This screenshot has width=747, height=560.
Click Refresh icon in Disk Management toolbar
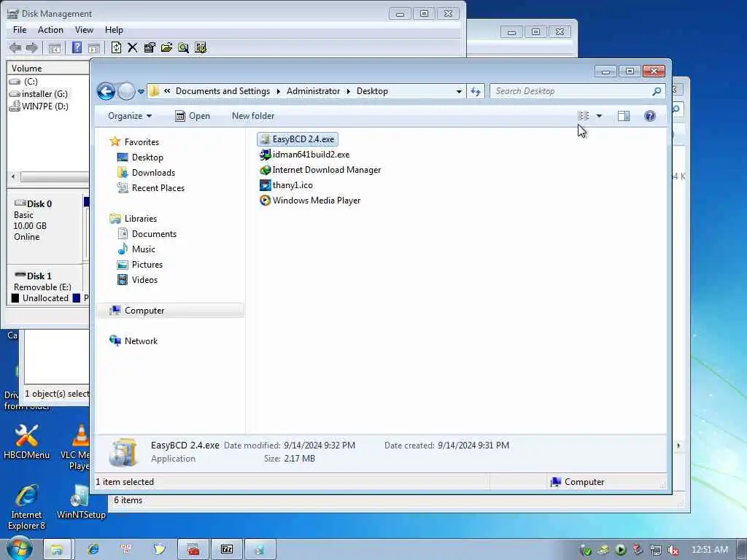116,47
